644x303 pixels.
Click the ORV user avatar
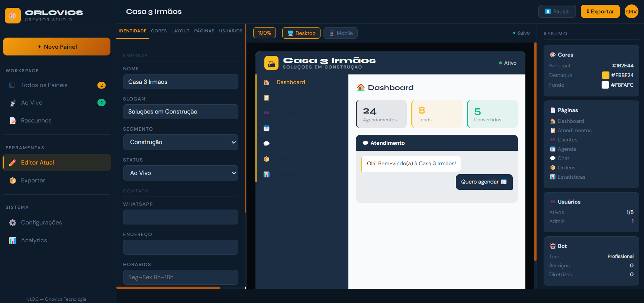tap(631, 12)
